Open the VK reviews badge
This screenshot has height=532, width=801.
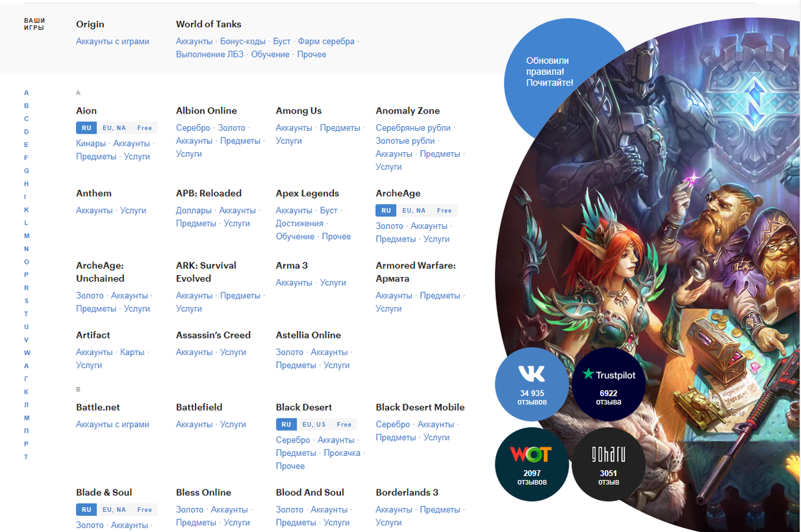tap(531, 384)
